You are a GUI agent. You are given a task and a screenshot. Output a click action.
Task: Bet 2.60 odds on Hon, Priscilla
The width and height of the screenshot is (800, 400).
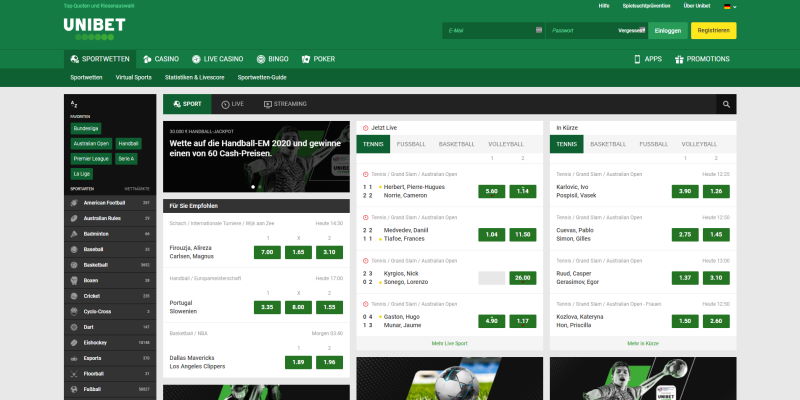point(716,321)
